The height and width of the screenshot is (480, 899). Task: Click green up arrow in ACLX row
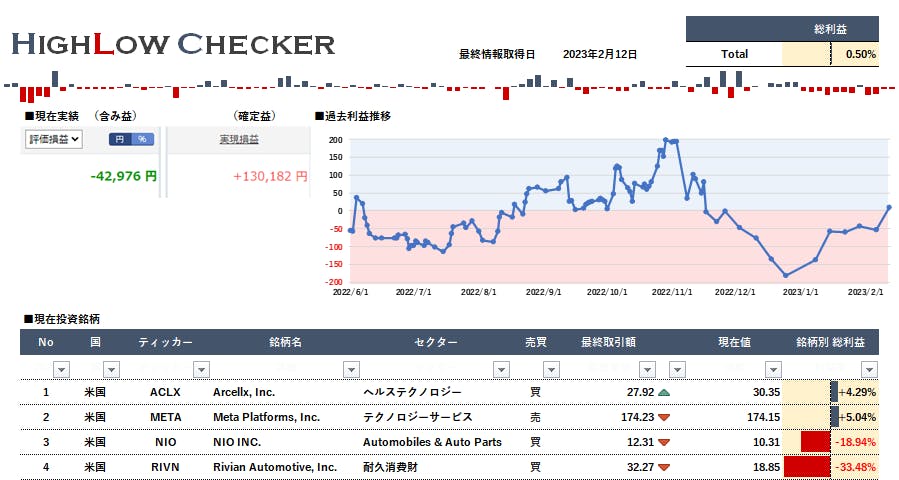click(664, 392)
